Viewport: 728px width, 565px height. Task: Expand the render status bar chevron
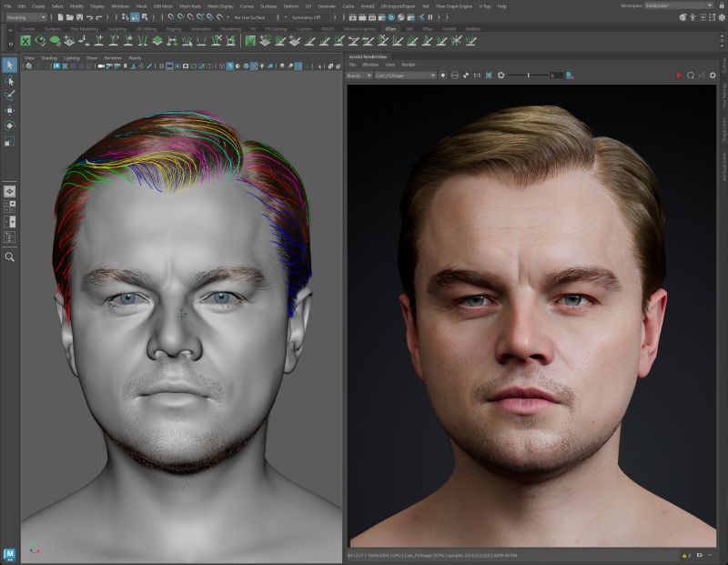tap(710, 555)
